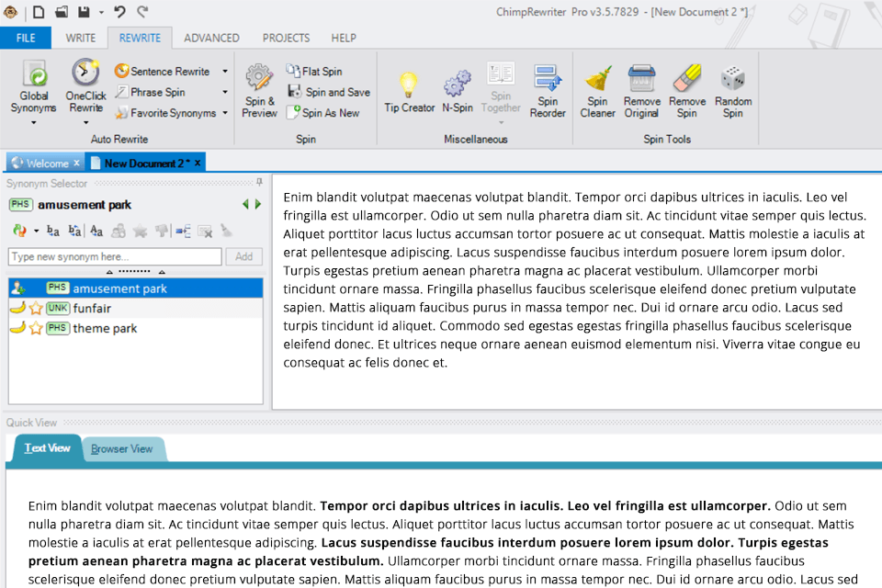Click Remove Original
The height and width of the screenshot is (588, 882).
tap(642, 91)
